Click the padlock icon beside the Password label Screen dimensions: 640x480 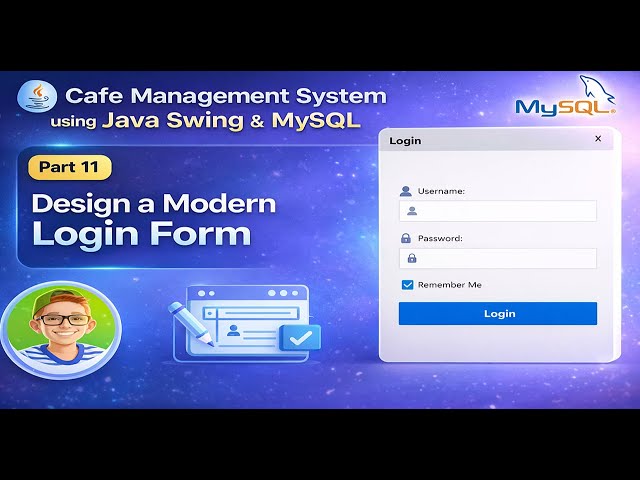[405, 238]
